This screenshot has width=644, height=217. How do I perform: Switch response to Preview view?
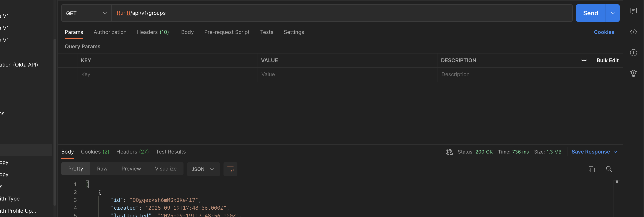point(131,169)
